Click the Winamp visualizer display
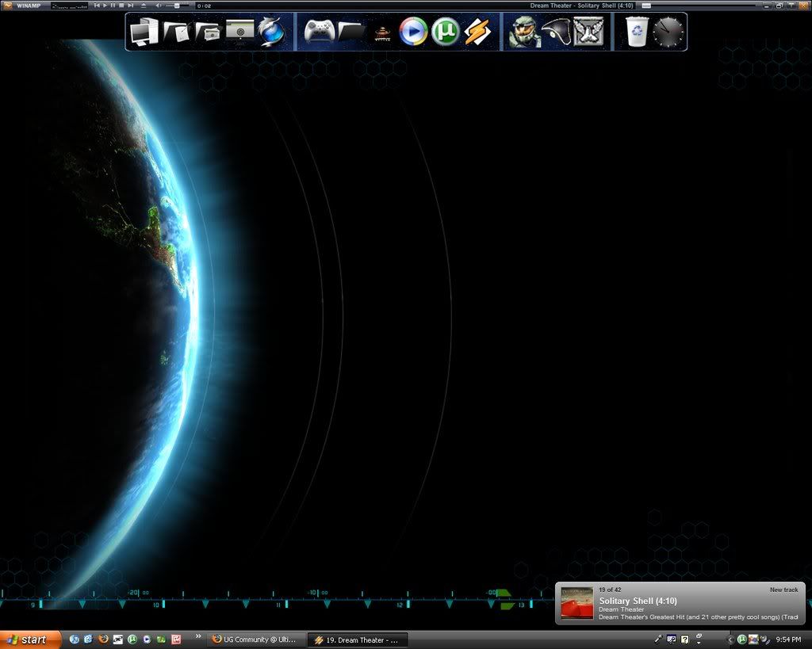This screenshot has width=812, height=649. [70, 6]
